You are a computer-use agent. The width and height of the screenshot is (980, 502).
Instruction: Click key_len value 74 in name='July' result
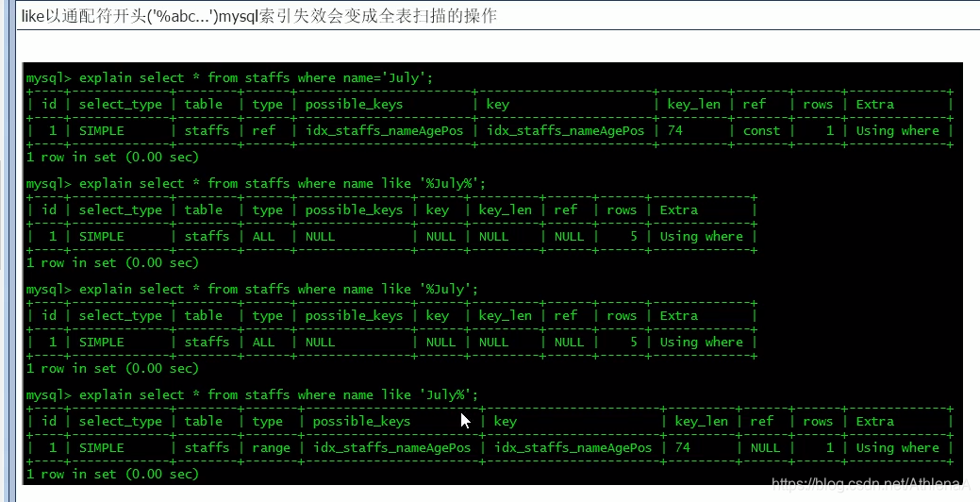click(x=675, y=130)
